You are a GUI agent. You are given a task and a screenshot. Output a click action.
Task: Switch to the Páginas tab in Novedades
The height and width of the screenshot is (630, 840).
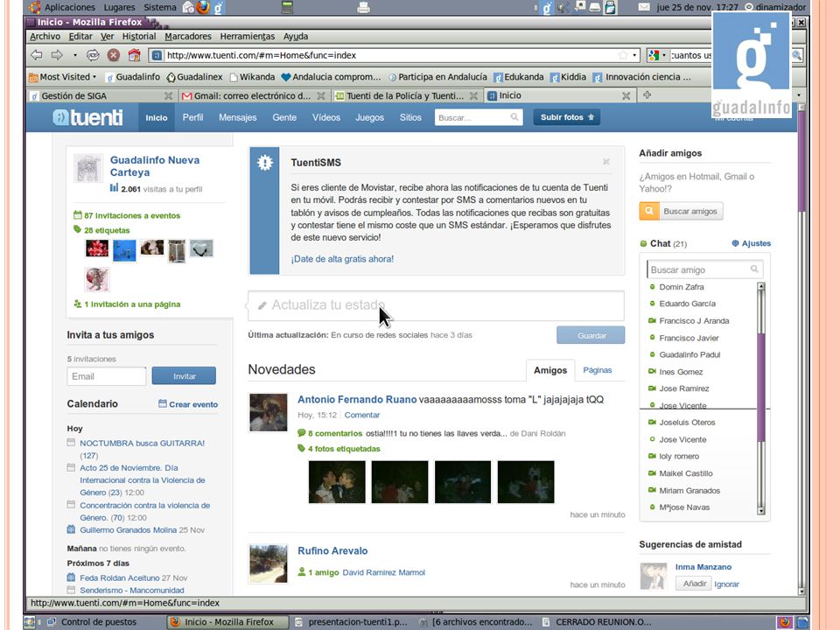pyautogui.click(x=598, y=370)
